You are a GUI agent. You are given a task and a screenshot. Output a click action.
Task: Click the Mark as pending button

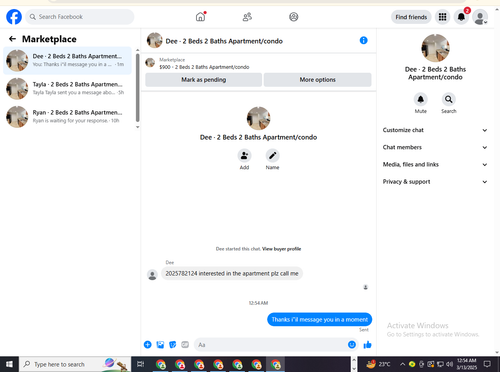click(x=204, y=80)
